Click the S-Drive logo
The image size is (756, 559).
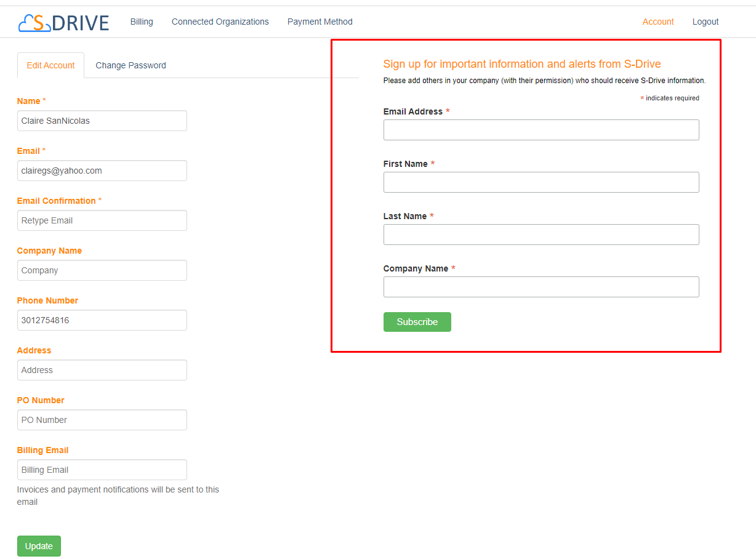tap(64, 22)
